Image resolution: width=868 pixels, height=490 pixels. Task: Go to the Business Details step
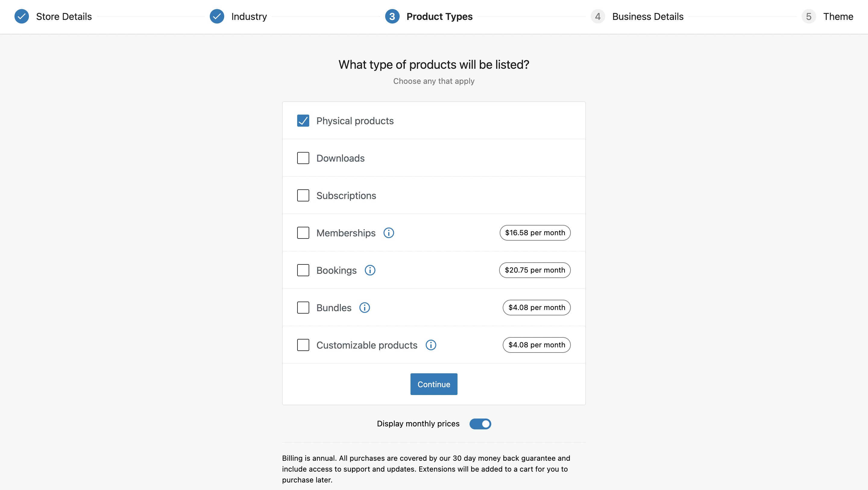tap(647, 16)
